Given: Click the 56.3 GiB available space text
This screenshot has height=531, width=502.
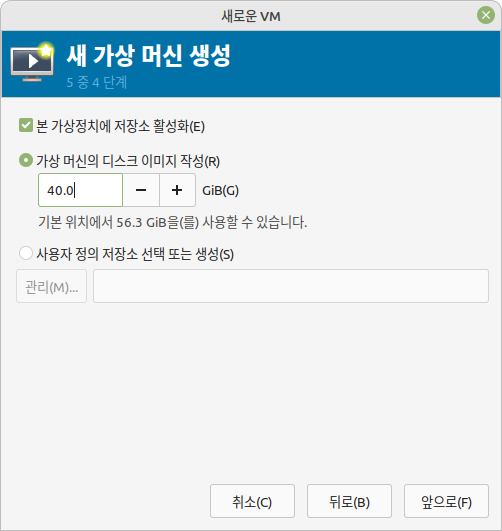Looking at the screenshot, I should click(x=172, y=222).
